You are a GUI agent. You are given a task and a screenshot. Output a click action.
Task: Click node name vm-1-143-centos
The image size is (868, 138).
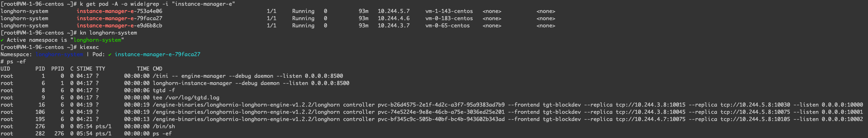pyautogui.click(x=449, y=11)
